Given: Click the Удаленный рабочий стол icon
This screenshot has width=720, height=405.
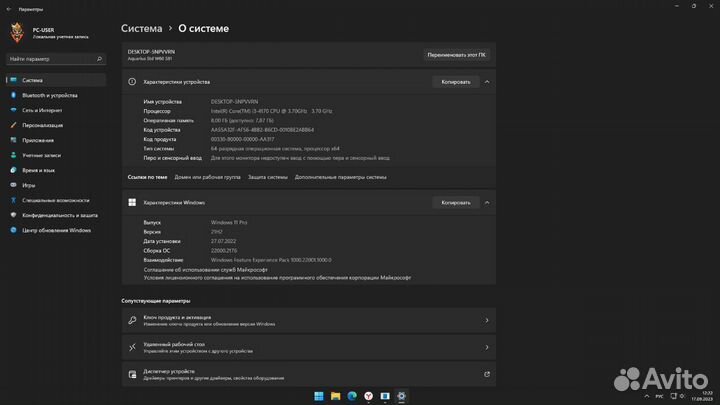Looking at the screenshot, I should point(132,348).
